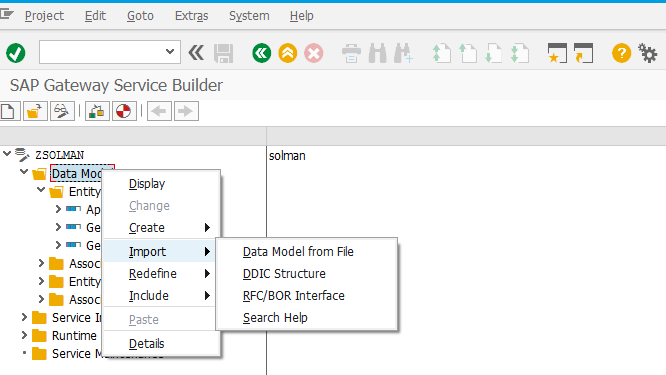Click the navigate forward arrow button

[186, 111]
